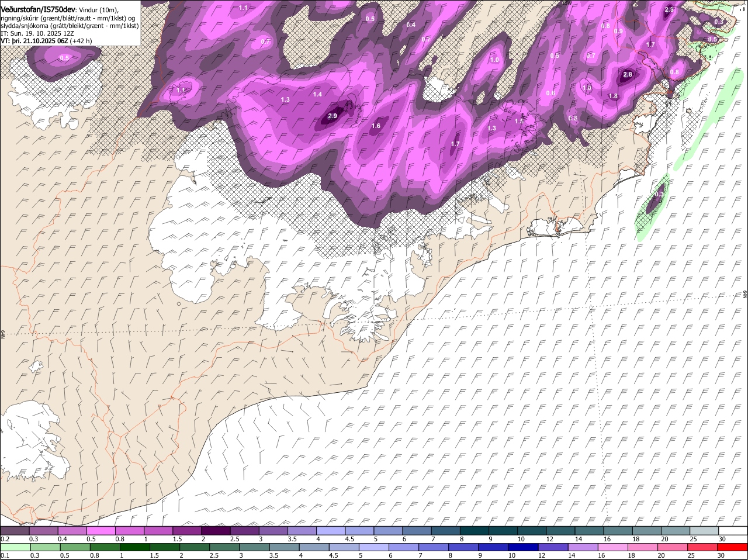Click the 2.9 precipitation maximum label
The height and width of the screenshot is (560, 748).
click(x=333, y=116)
